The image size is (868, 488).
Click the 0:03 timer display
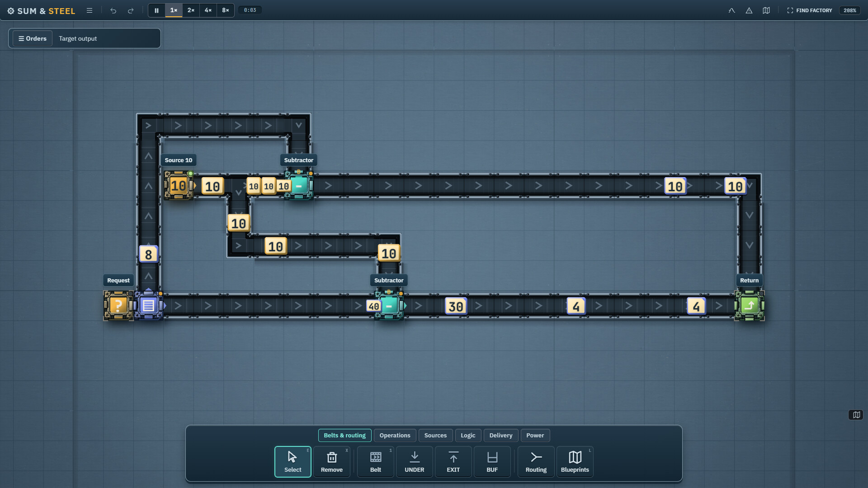tap(250, 10)
